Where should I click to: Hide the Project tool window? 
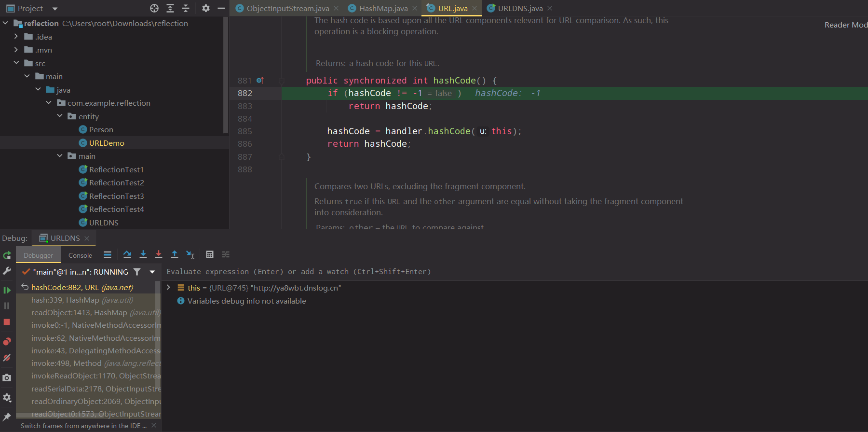point(221,8)
